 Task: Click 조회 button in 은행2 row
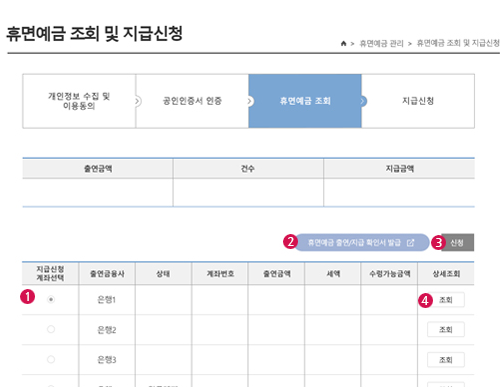point(446,330)
